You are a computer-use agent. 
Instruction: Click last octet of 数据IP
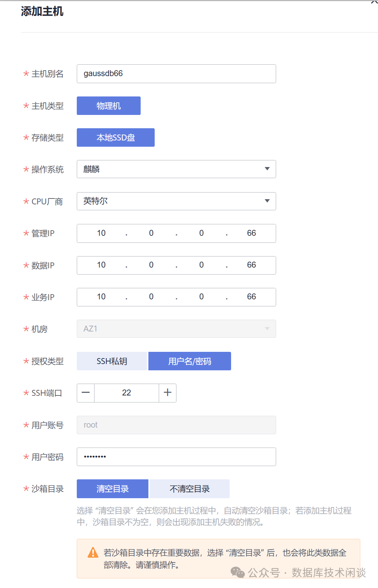click(x=251, y=265)
